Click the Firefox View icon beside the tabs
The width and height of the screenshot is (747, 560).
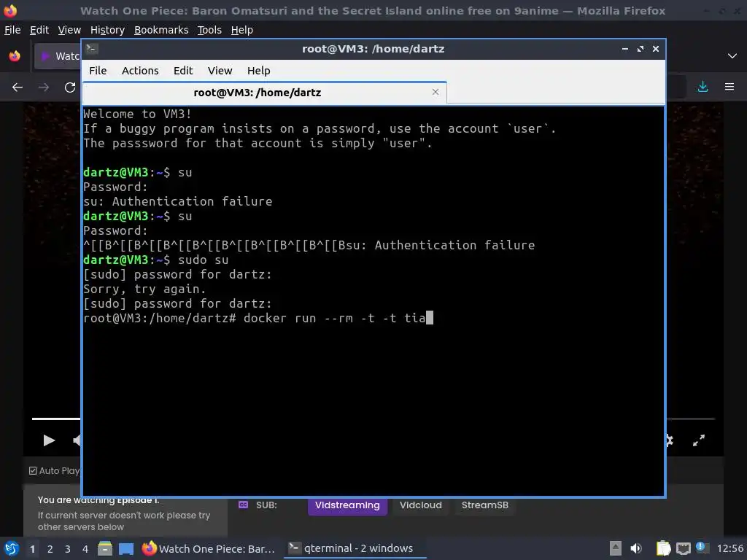pos(15,56)
